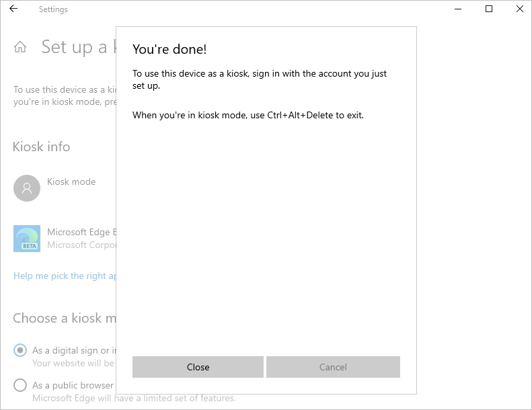Maximize the Settings window
Viewport: 532px width, 410px height.
pos(489,9)
